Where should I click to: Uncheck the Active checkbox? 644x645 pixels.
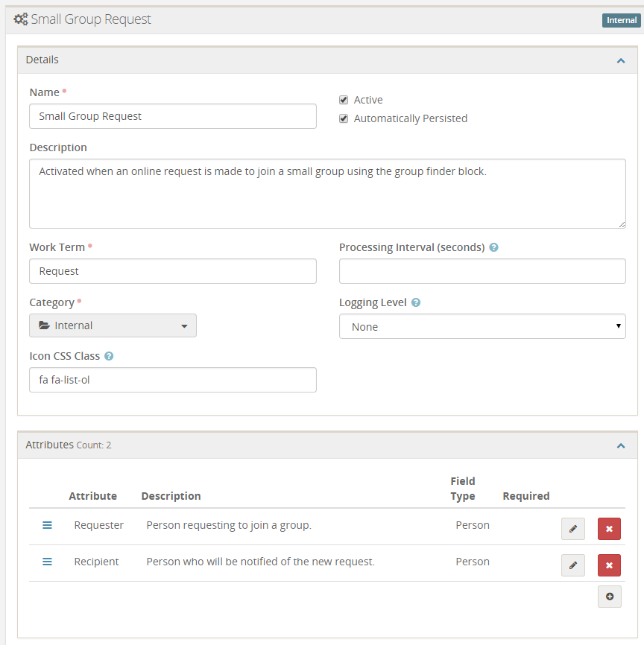click(x=344, y=100)
